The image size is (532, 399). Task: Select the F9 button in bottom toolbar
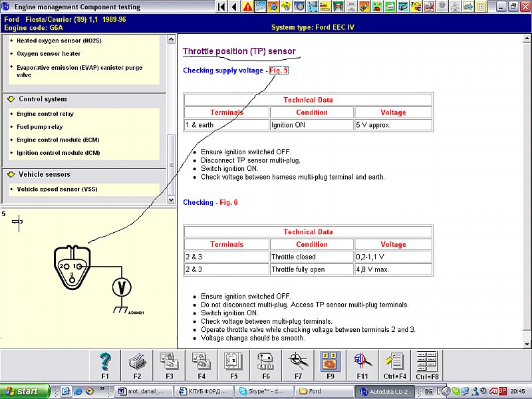(329, 365)
